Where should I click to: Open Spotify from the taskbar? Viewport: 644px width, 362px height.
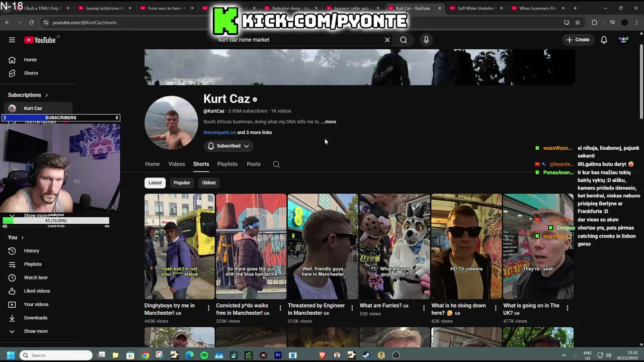pos(204,355)
